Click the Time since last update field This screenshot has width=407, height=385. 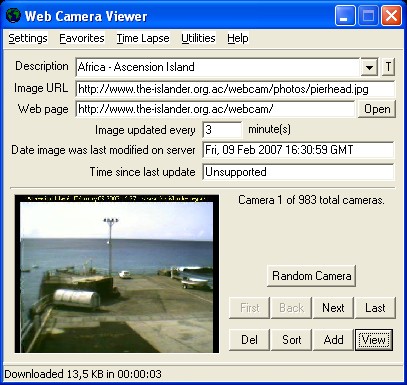[x=298, y=172]
